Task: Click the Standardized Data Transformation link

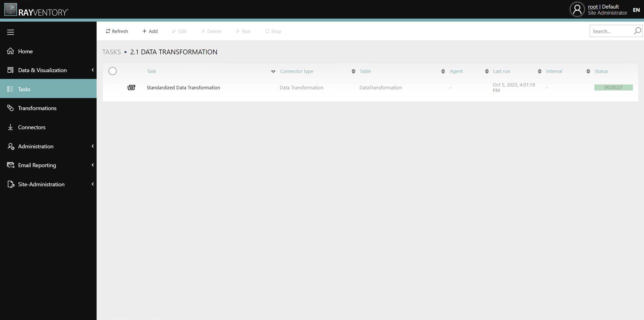Action: click(x=184, y=87)
